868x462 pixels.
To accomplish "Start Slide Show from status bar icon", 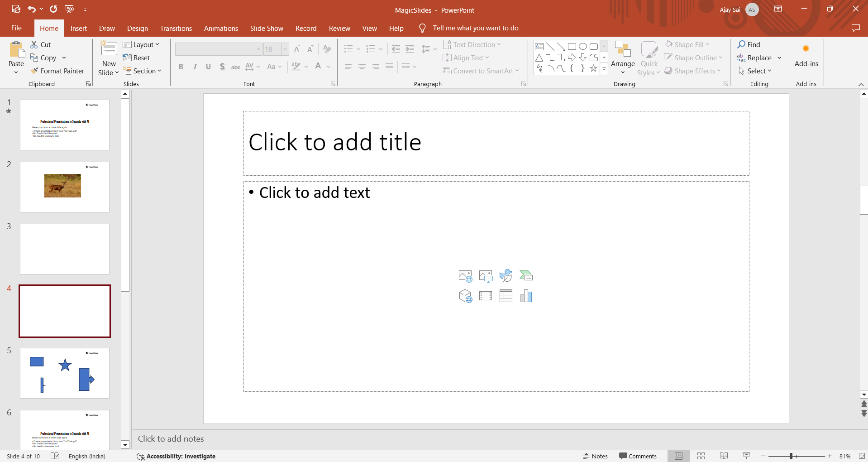I will pos(746,456).
